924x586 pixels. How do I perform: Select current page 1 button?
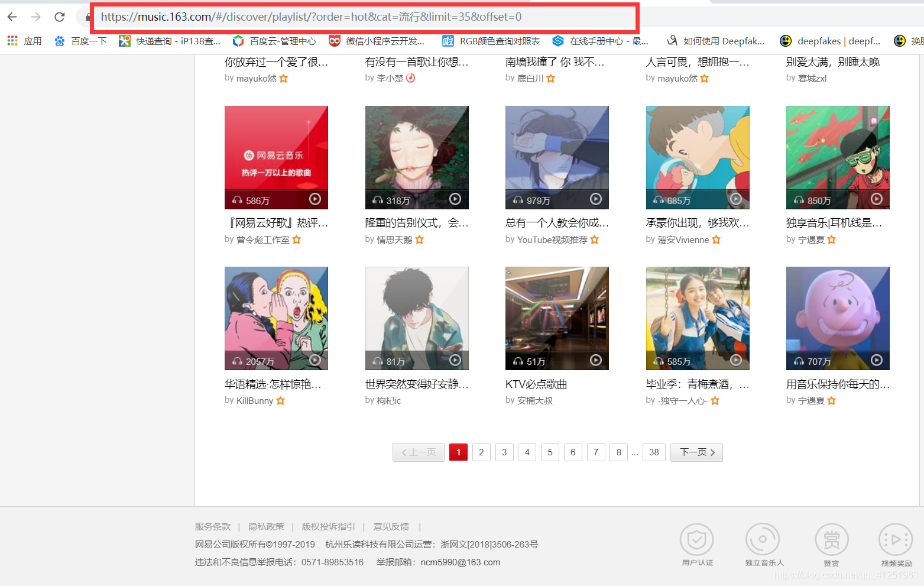pos(458,452)
